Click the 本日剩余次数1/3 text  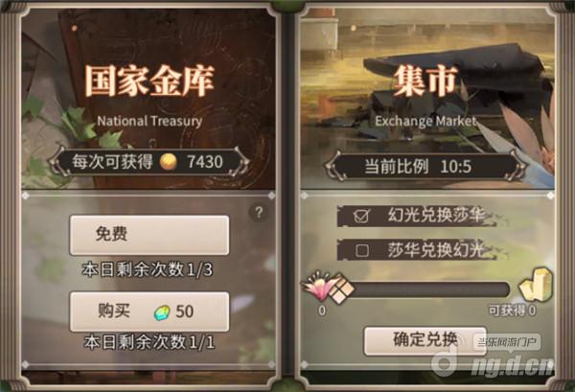point(148,270)
